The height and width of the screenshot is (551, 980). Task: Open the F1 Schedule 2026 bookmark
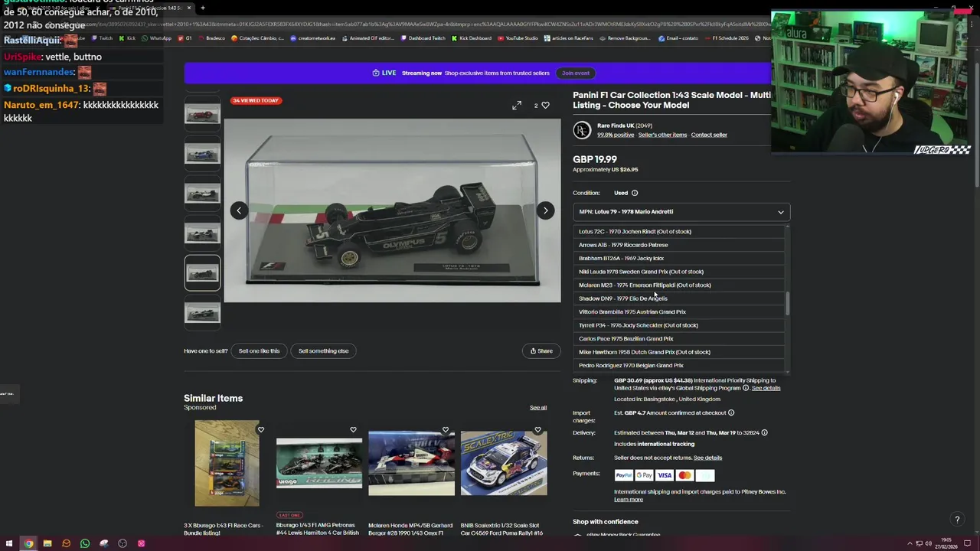[728, 38]
